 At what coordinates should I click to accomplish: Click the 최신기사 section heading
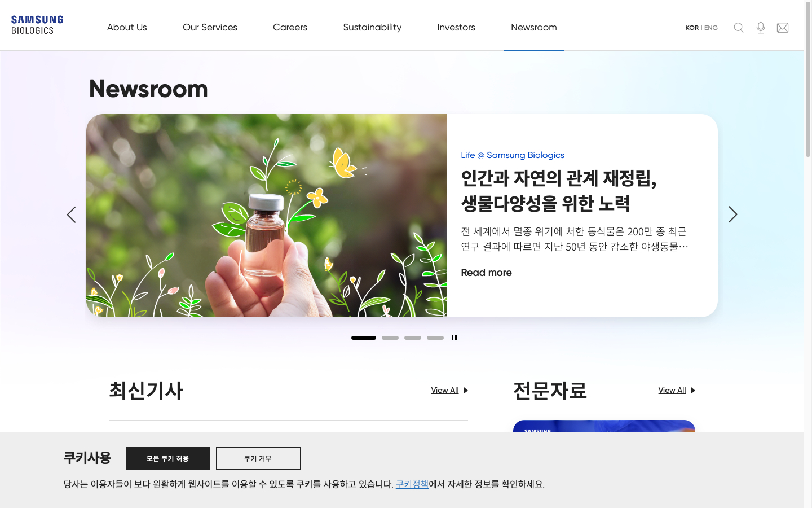145,390
